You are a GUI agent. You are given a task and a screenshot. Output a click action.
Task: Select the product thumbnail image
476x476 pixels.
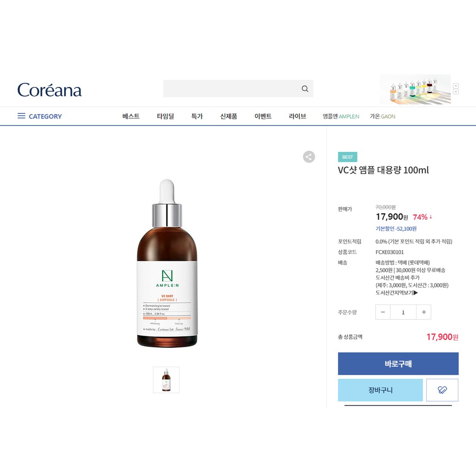(x=166, y=380)
